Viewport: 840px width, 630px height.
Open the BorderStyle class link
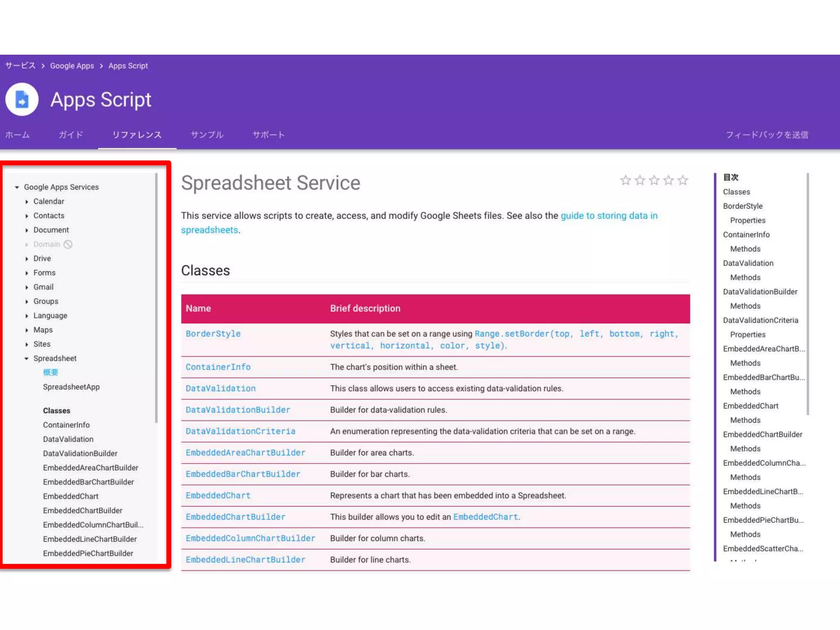coord(213,334)
